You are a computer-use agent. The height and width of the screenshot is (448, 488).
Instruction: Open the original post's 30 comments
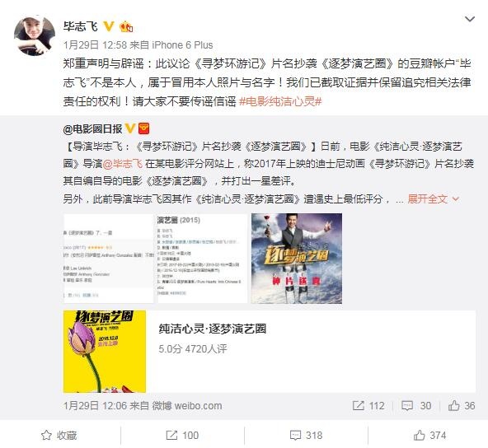click(x=416, y=405)
